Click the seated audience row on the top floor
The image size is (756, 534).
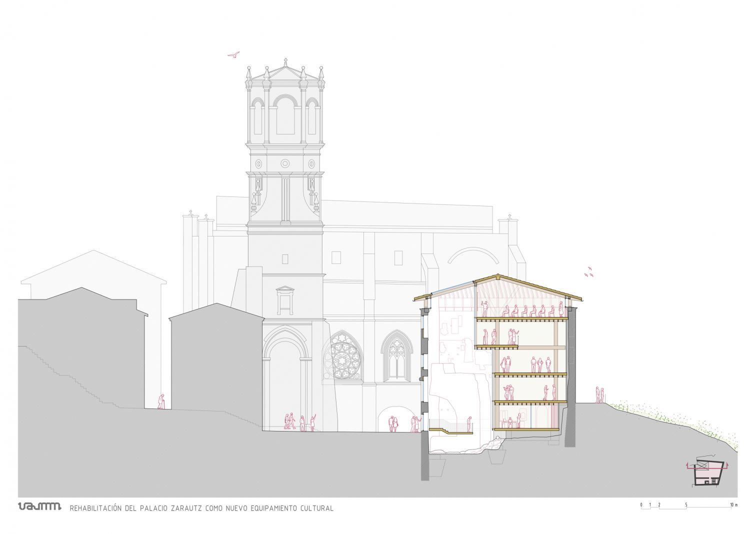pos(529,311)
